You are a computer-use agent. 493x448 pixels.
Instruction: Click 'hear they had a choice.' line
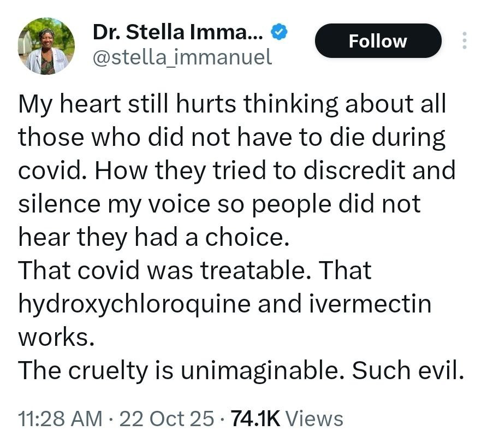click(153, 237)
